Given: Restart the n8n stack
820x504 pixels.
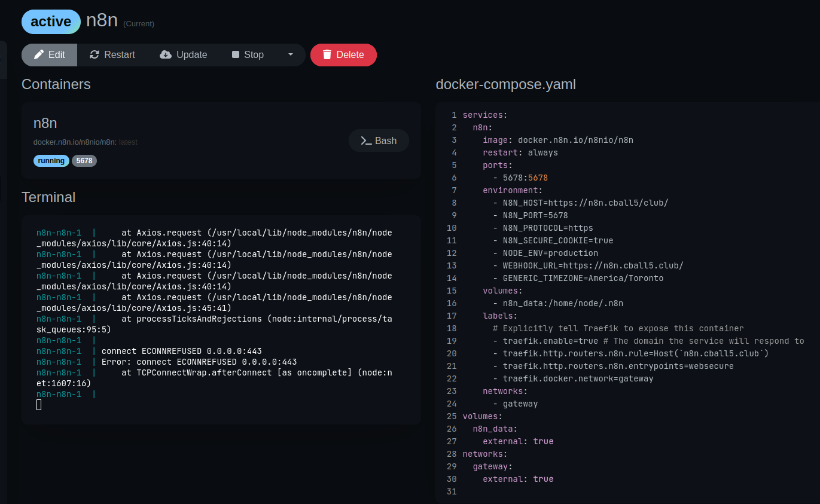Looking at the screenshot, I should pyautogui.click(x=112, y=55).
